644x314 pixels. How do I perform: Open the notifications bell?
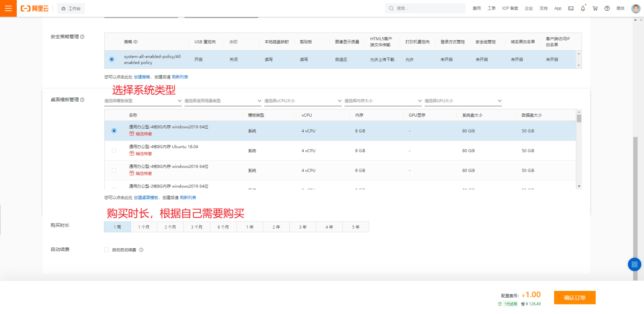[x=583, y=8]
